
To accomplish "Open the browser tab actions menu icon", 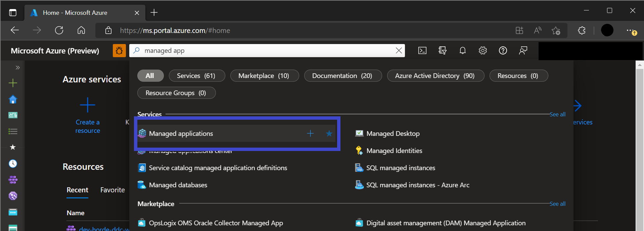I will point(13,13).
